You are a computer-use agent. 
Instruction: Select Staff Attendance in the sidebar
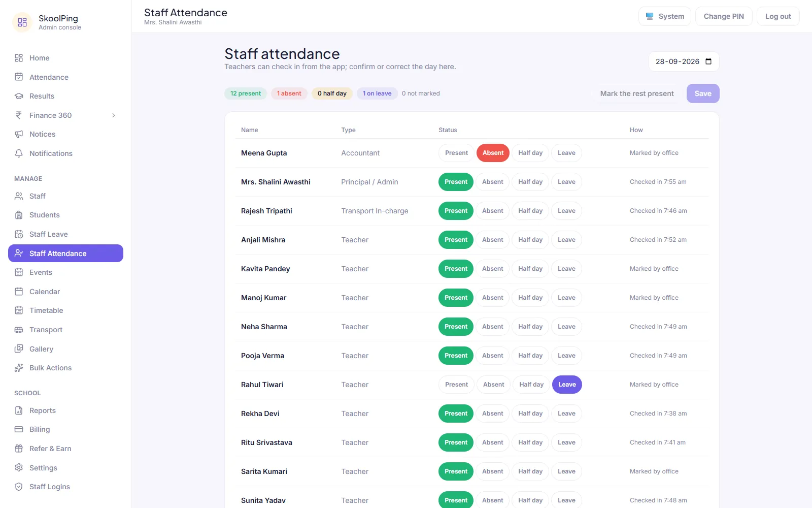65,253
